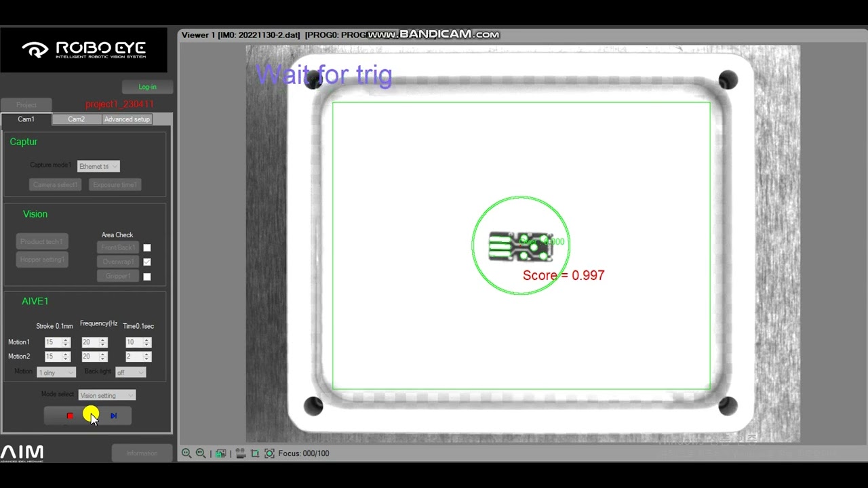Decrease Motion2 stroke value

click(66, 359)
